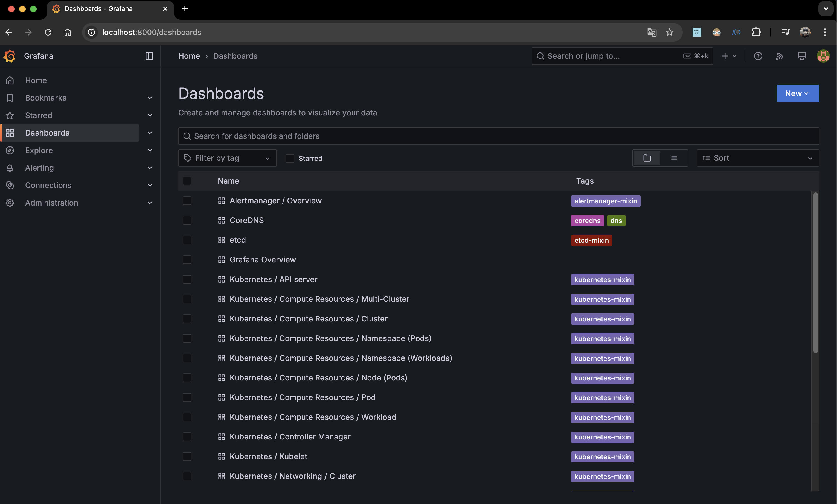This screenshot has height=504, width=837.
Task: Click the Grafana logo icon
Action: [10, 56]
